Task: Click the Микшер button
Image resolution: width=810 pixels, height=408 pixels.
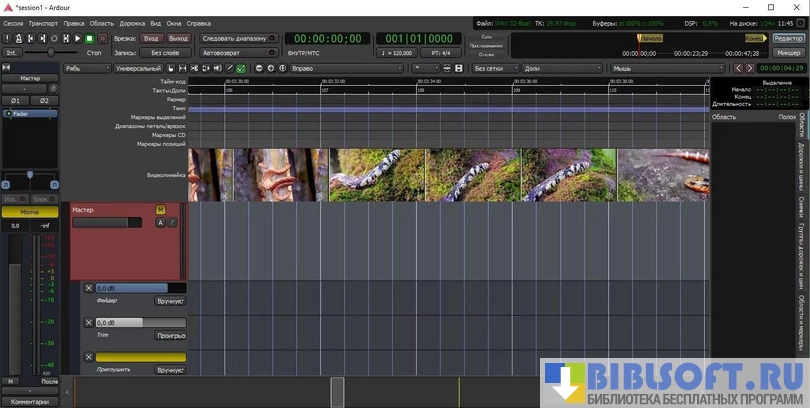Action: click(787, 52)
